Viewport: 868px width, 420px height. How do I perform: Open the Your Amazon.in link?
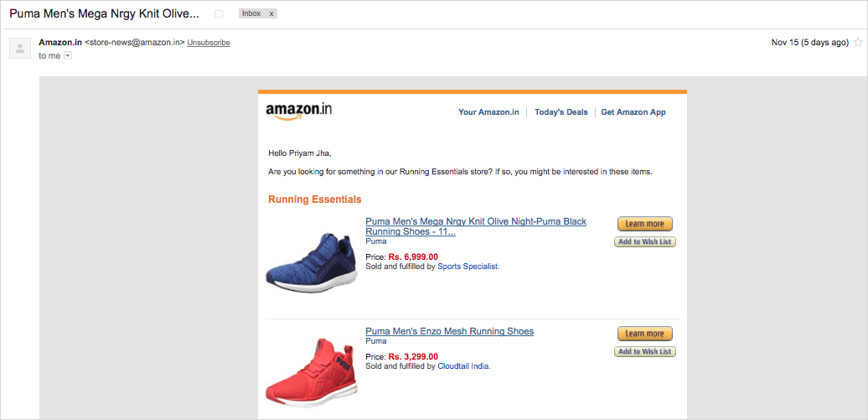488,112
